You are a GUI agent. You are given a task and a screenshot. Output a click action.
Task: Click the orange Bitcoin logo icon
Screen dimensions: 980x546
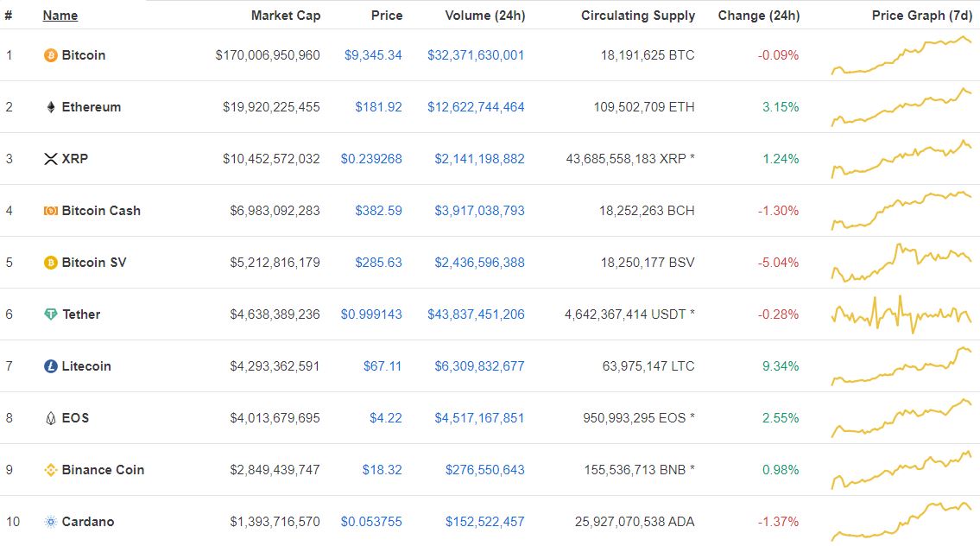pos(51,55)
